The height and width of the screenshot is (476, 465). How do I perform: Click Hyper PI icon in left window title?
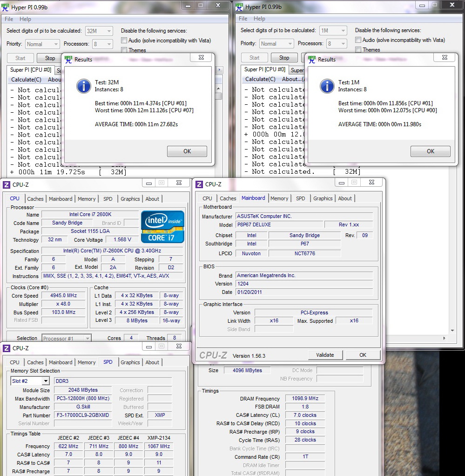[x=5, y=7]
